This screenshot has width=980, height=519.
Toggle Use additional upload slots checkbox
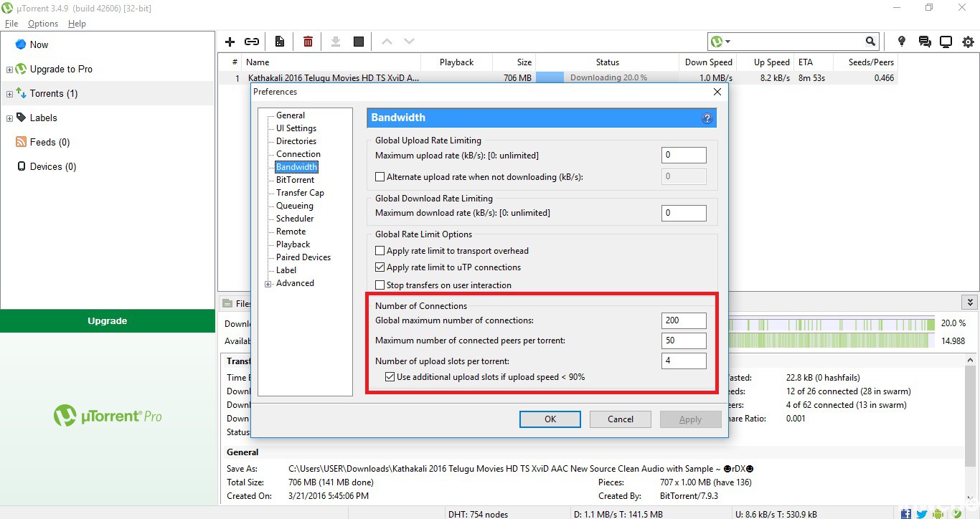tap(390, 377)
